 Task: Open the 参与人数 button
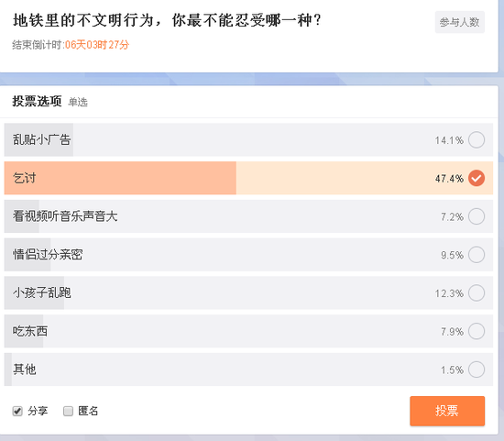pos(460,22)
